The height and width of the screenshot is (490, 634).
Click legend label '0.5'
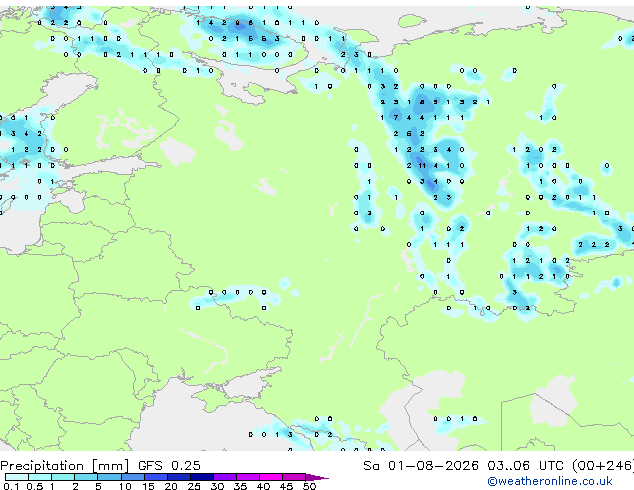[x=34, y=486]
